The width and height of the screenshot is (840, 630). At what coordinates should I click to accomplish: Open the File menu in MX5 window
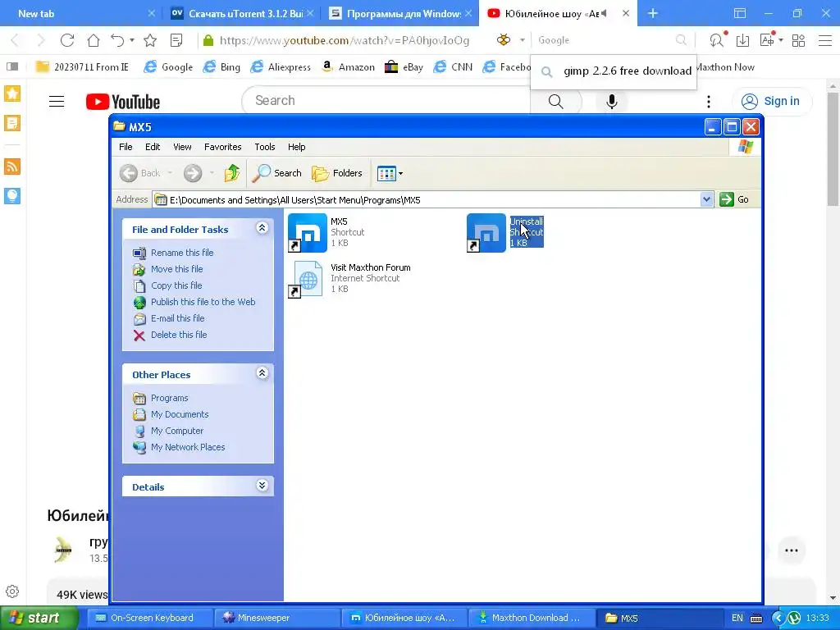[x=126, y=147]
